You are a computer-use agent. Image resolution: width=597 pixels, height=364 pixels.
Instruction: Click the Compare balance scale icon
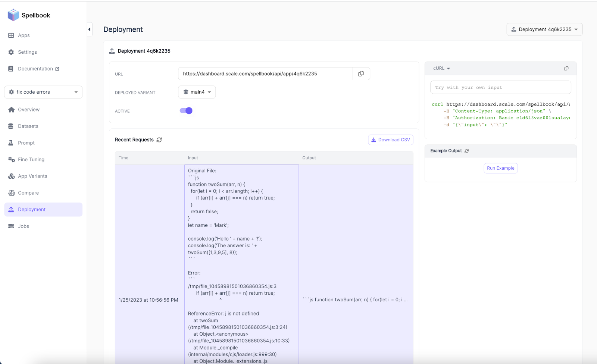[x=12, y=193]
